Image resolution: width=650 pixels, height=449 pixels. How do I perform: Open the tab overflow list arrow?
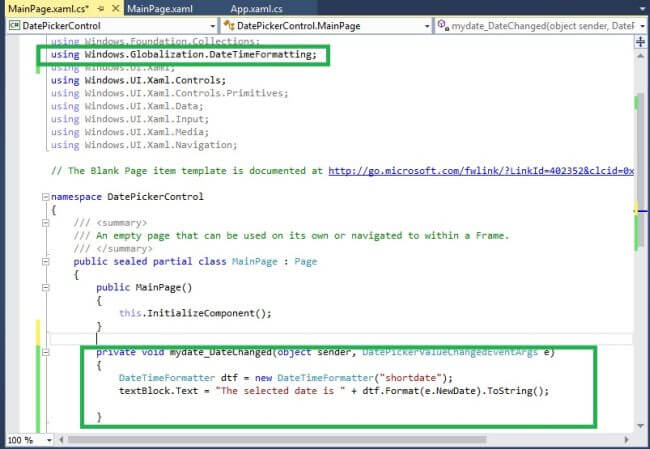click(x=642, y=8)
